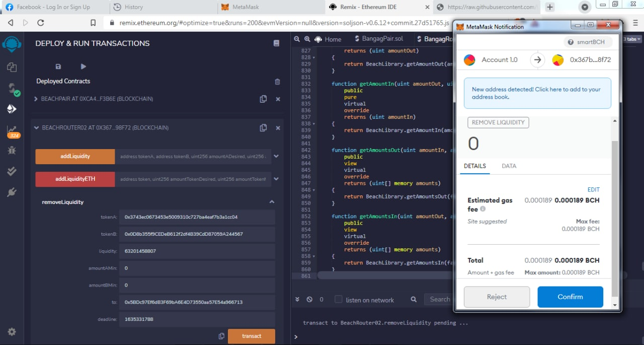This screenshot has height=345, width=644.
Task: Clear the terminal console icon
Action: point(309,299)
